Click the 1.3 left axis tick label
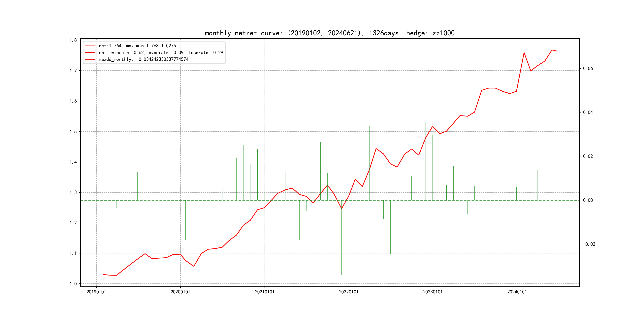This screenshot has height=322, width=644. 73,192
